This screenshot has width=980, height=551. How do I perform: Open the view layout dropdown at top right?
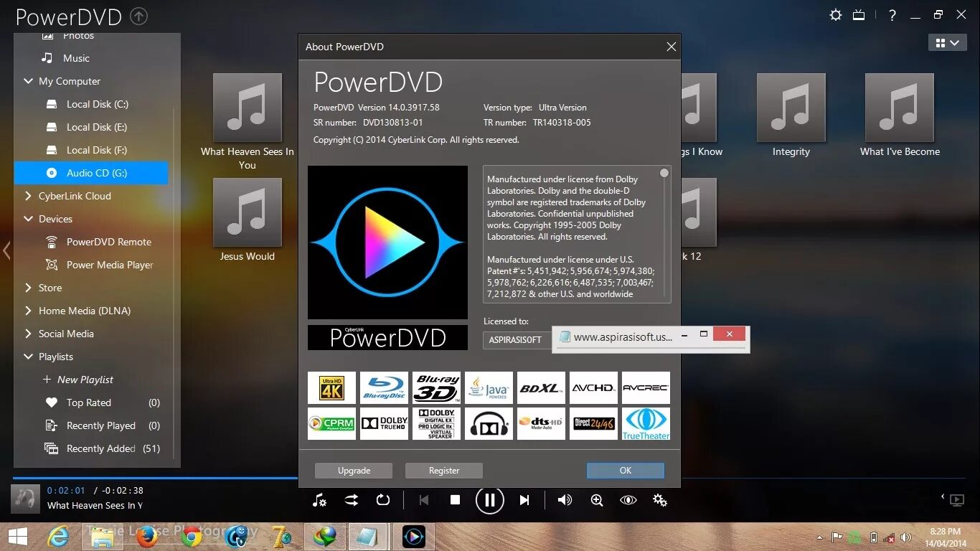pyautogui.click(x=947, y=43)
